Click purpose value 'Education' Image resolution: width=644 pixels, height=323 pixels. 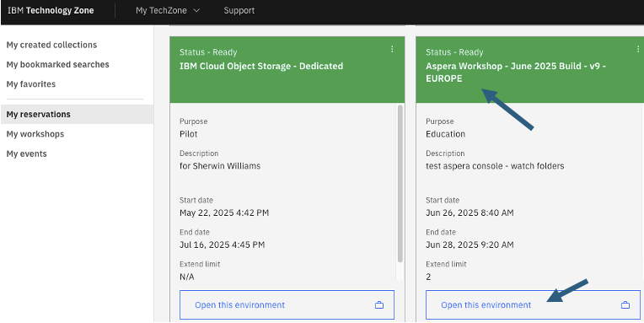[x=446, y=134]
